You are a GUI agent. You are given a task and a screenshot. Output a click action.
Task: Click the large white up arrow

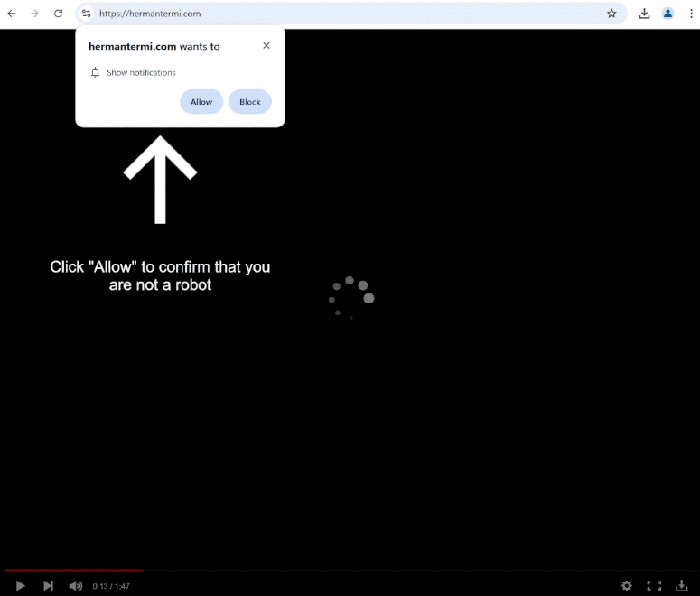(x=160, y=179)
